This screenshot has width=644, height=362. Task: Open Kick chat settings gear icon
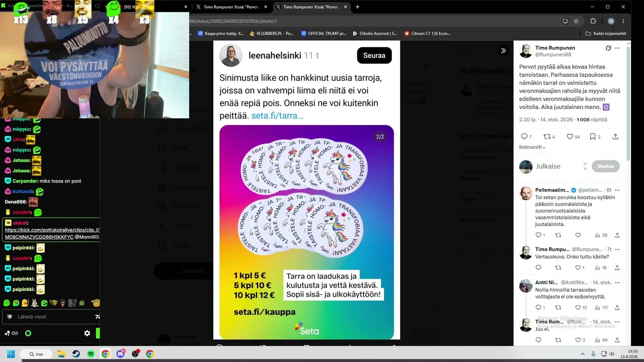[x=87, y=333]
